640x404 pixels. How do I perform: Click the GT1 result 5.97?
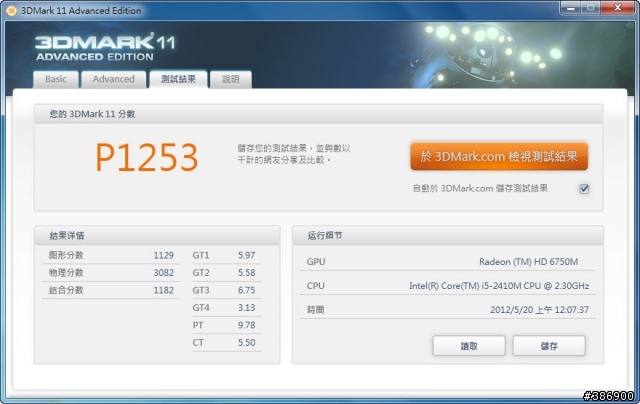point(247,255)
